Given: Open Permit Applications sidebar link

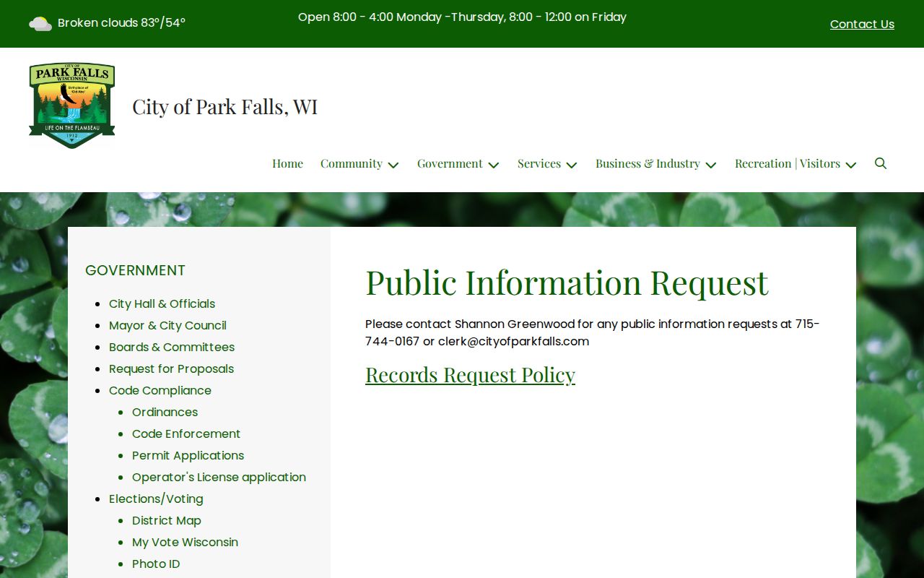Looking at the screenshot, I should [x=188, y=455].
